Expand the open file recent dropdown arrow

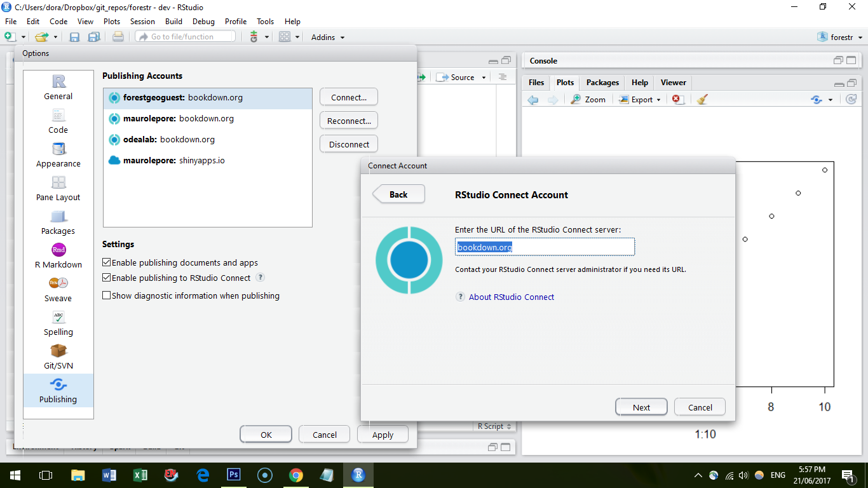[55, 37]
